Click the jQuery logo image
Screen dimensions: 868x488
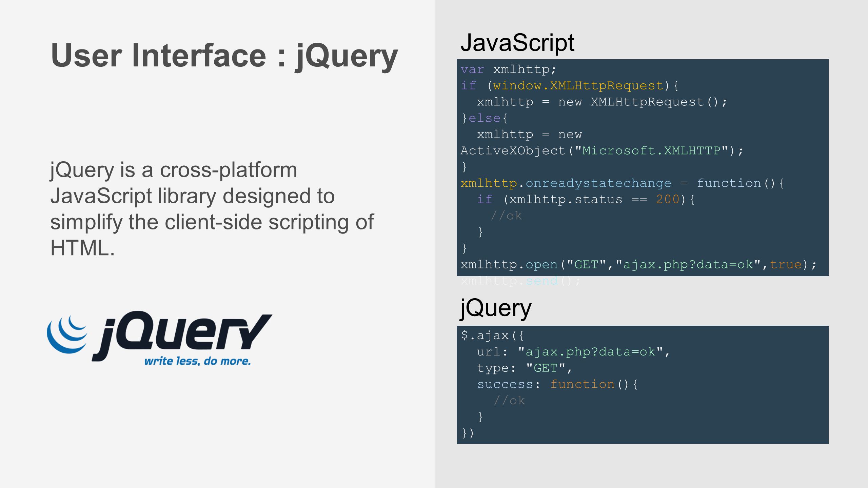(x=159, y=338)
